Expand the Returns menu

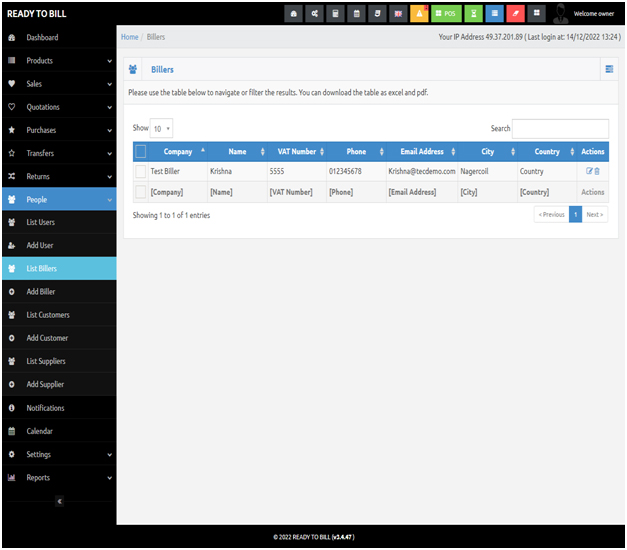point(59,176)
